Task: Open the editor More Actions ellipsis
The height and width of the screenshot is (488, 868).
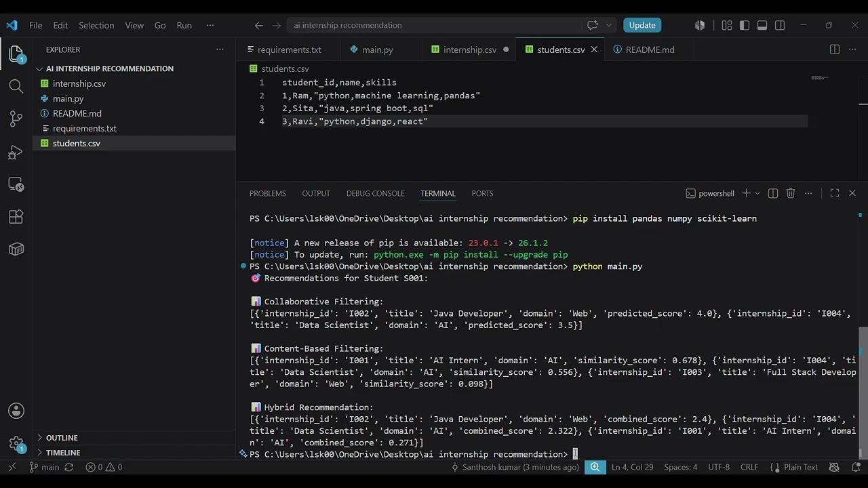Action: pos(852,49)
